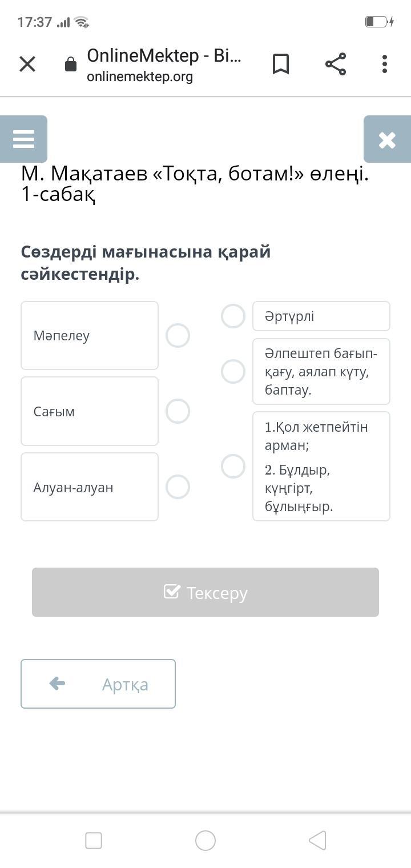
Task: Click the Тексеру check button
Action: (x=205, y=592)
